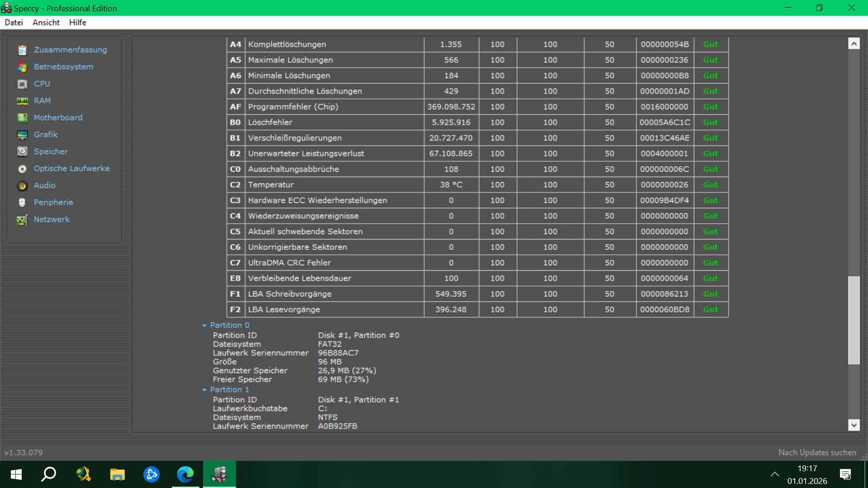Click the Netzwerk section icon

point(22,220)
